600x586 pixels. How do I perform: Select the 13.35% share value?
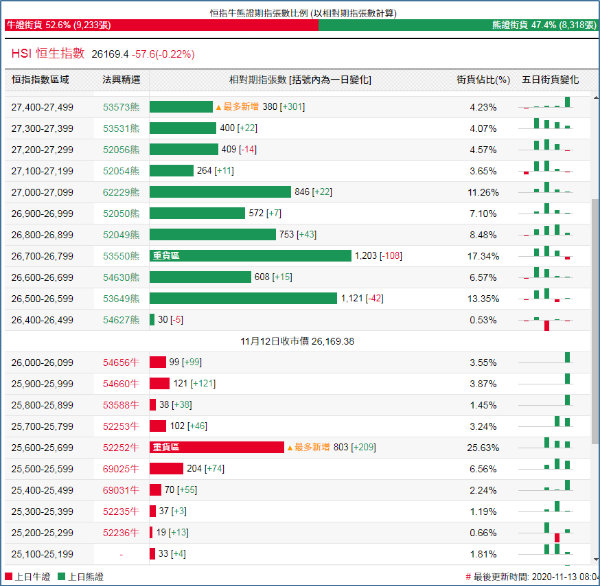[x=483, y=299]
